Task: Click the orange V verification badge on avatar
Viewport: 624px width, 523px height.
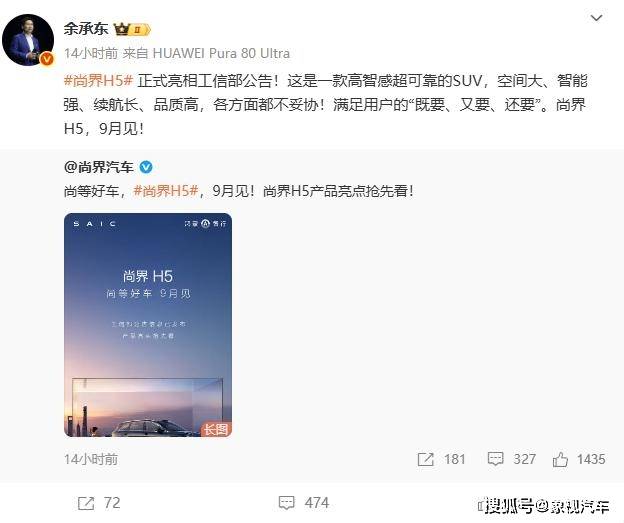Action: 47,59
